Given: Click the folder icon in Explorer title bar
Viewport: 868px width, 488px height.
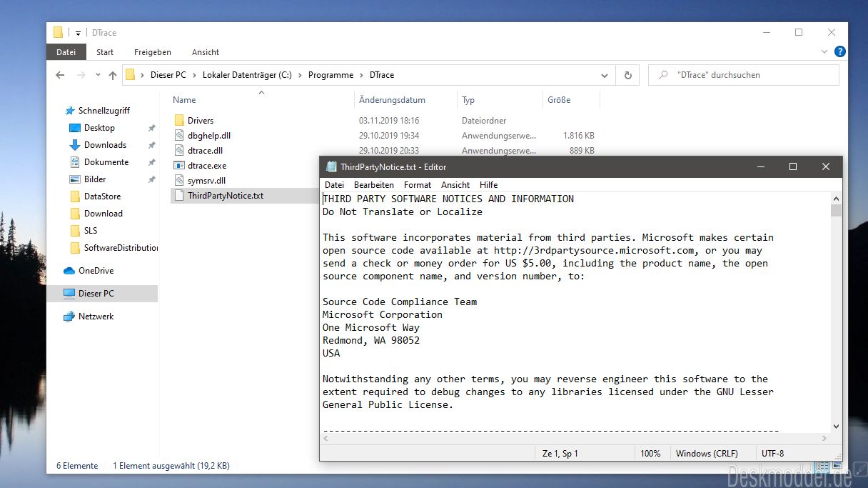Looking at the screenshot, I should (59, 33).
